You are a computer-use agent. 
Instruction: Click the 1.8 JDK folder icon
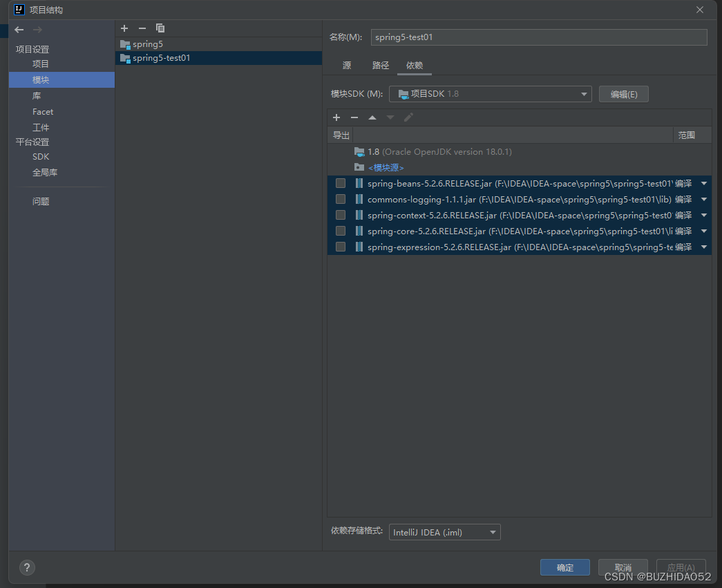pyautogui.click(x=360, y=151)
